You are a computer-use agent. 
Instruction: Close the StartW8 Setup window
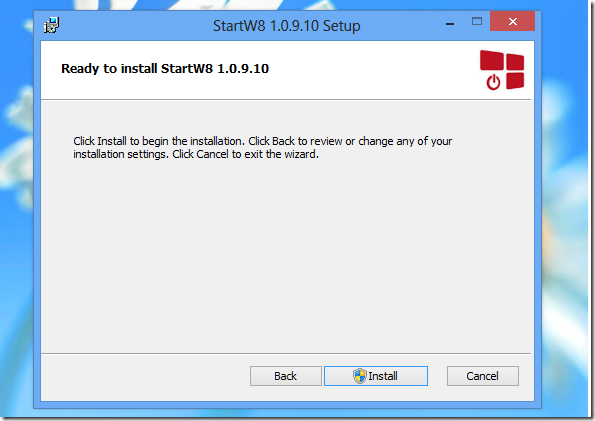pos(513,21)
